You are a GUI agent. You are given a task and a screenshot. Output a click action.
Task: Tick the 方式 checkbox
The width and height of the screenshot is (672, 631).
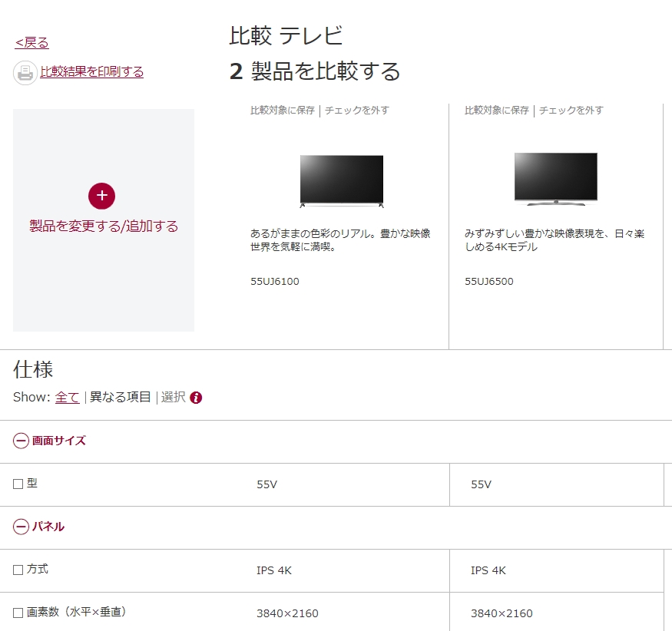click(x=18, y=570)
